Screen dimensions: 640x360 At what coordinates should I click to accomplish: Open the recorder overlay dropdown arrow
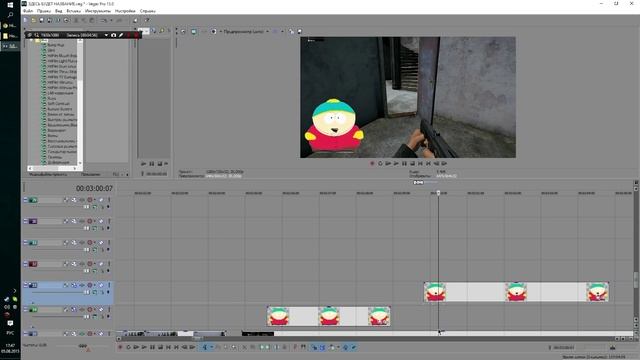pos(106,35)
